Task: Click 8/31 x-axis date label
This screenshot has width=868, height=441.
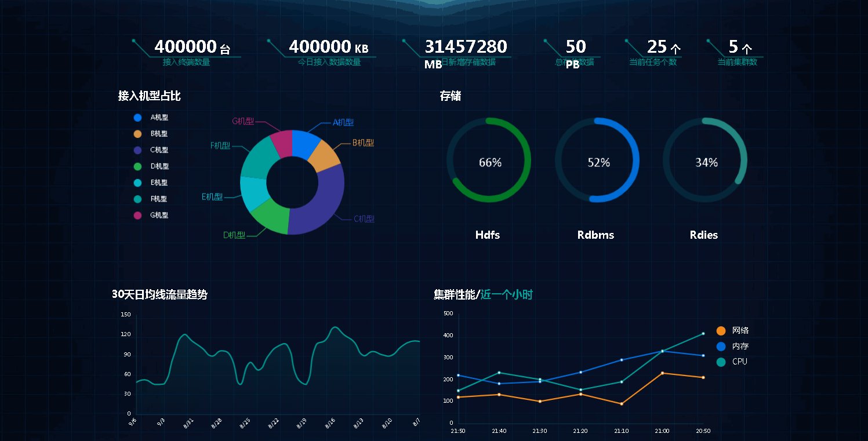Action: coord(190,422)
